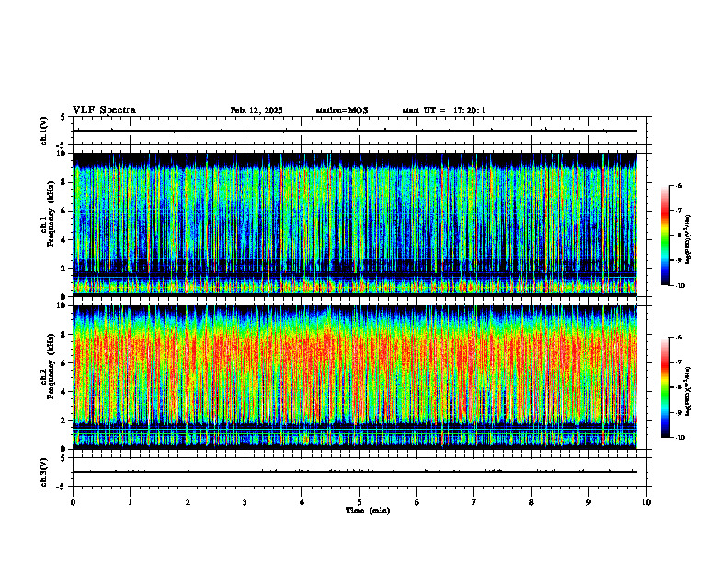The width and height of the screenshot is (728, 563).
Task: Click time axis tick label "9"
Action: [x=588, y=502]
